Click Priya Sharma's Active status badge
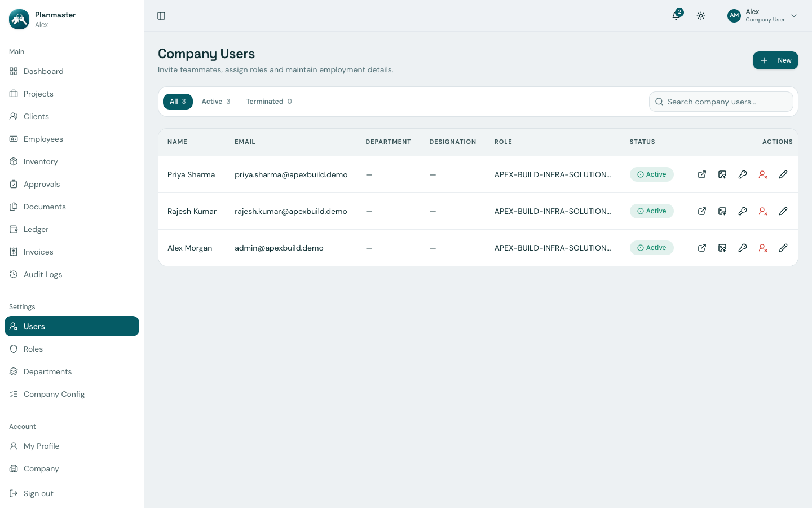The height and width of the screenshot is (508, 812). [x=651, y=174]
